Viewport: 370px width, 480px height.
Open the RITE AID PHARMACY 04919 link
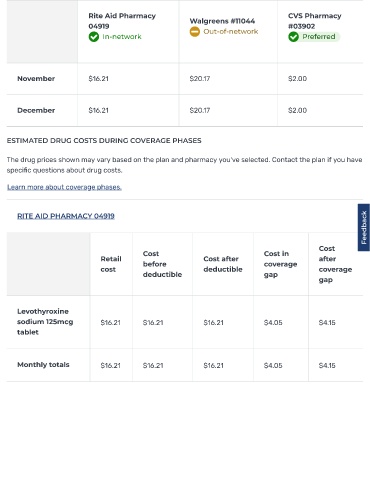pos(66,216)
